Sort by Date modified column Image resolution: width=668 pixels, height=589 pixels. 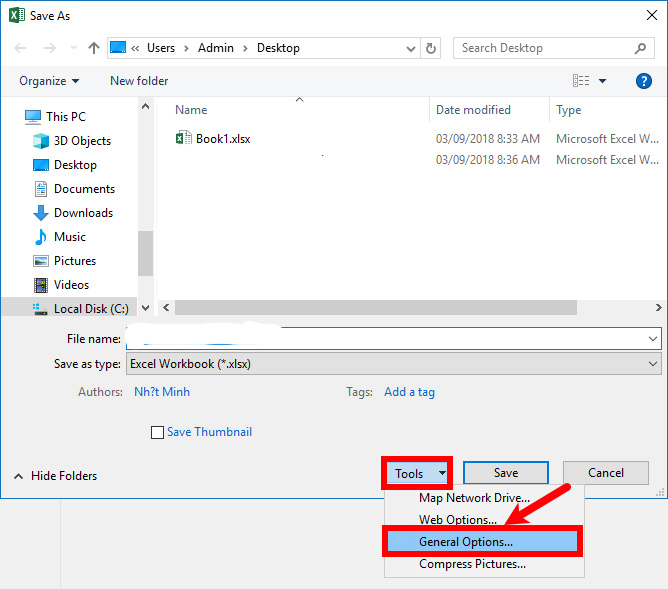click(x=473, y=110)
